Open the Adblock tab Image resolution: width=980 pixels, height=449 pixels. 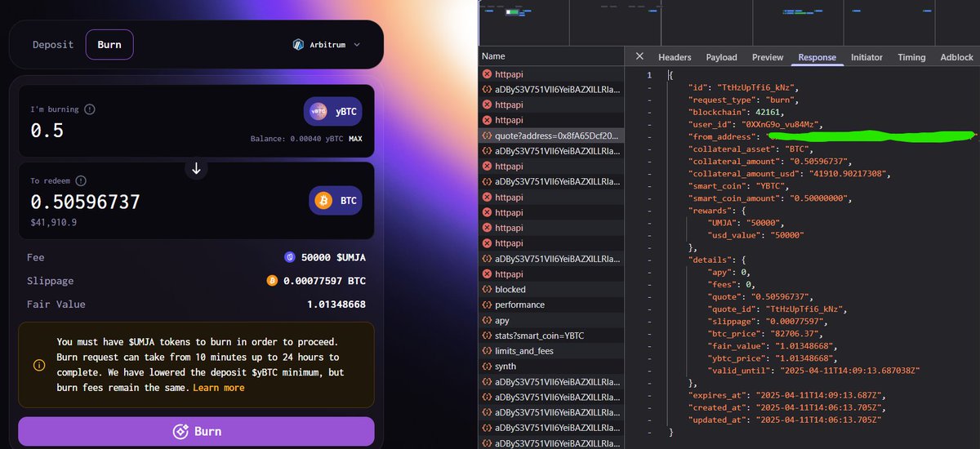956,57
